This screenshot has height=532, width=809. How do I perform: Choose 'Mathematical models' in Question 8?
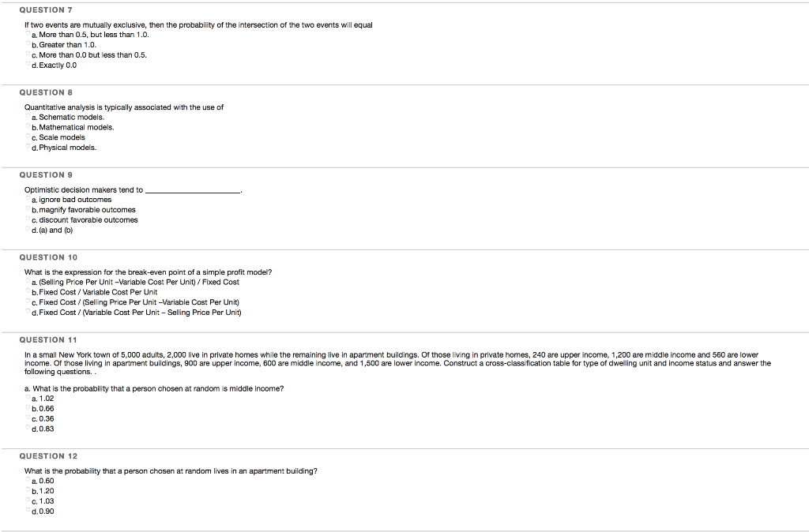[26, 127]
